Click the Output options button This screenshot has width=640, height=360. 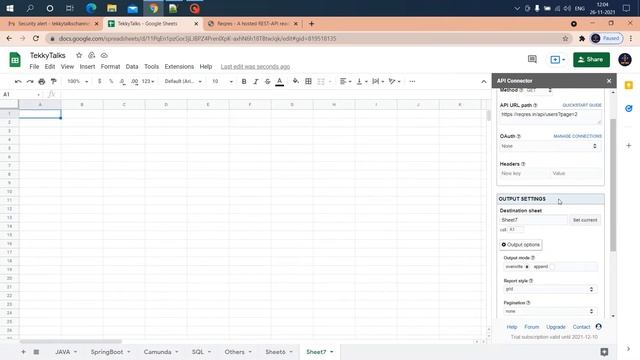pyautogui.click(x=521, y=244)
